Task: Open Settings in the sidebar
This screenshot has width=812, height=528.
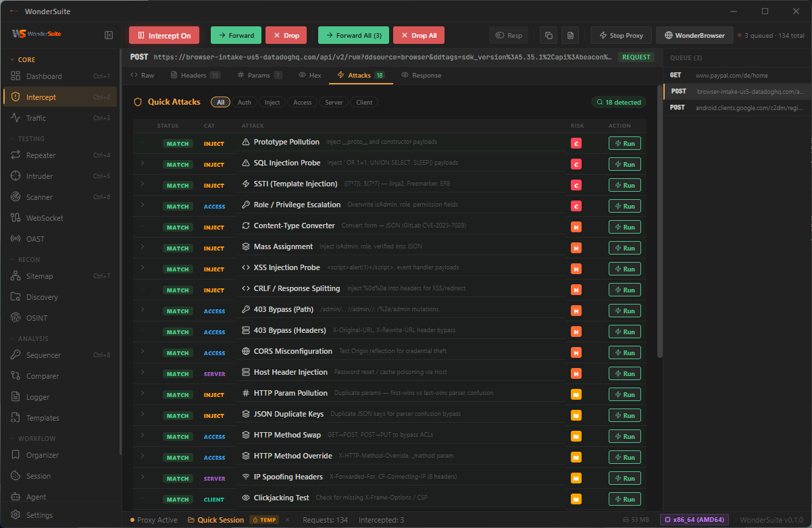Action: tap(59, 515)
